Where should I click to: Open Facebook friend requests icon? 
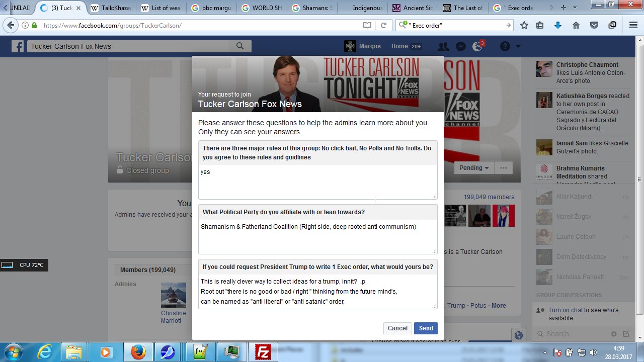tap(443, 46)
